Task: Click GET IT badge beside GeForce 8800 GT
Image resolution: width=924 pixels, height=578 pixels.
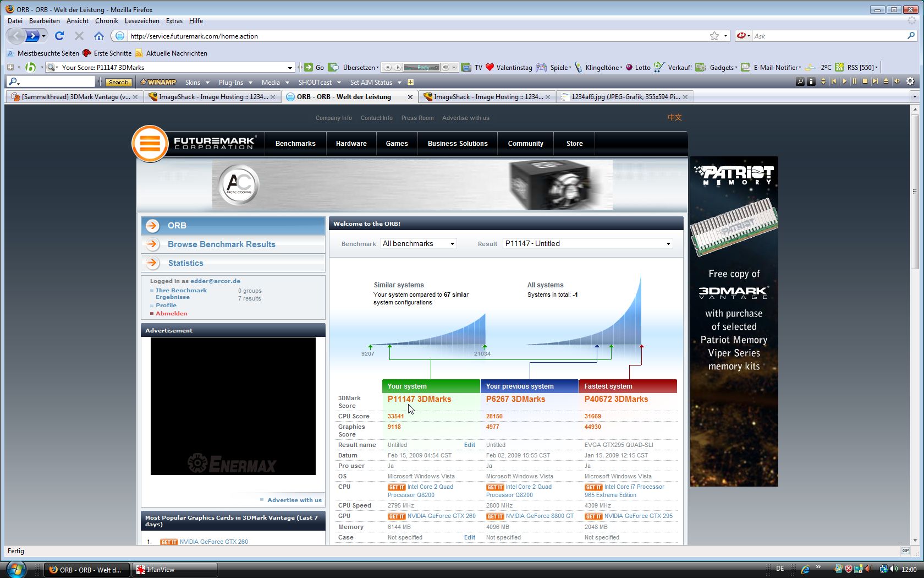Action: point(495,516)
